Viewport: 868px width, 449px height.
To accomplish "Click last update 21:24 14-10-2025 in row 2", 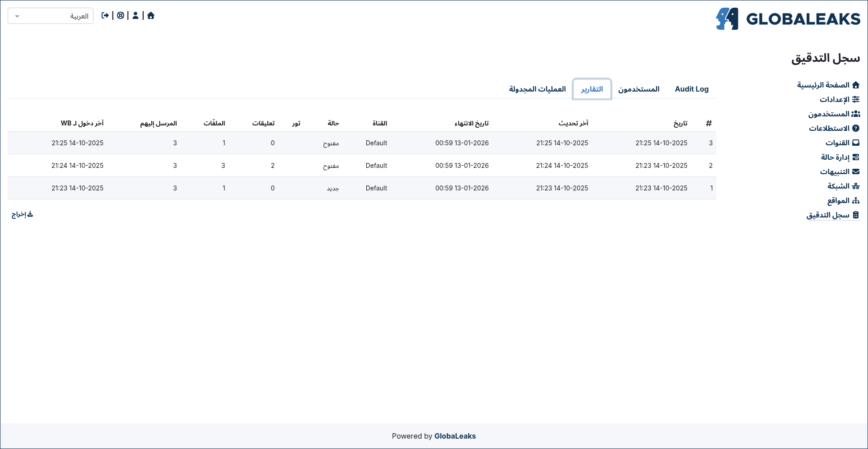I will coord(562,166).
